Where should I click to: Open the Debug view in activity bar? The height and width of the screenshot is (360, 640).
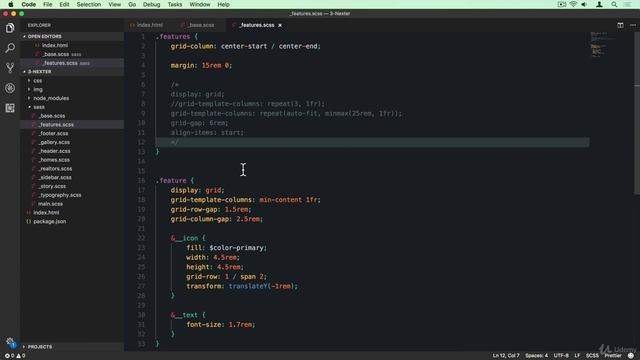coord(10,88)
